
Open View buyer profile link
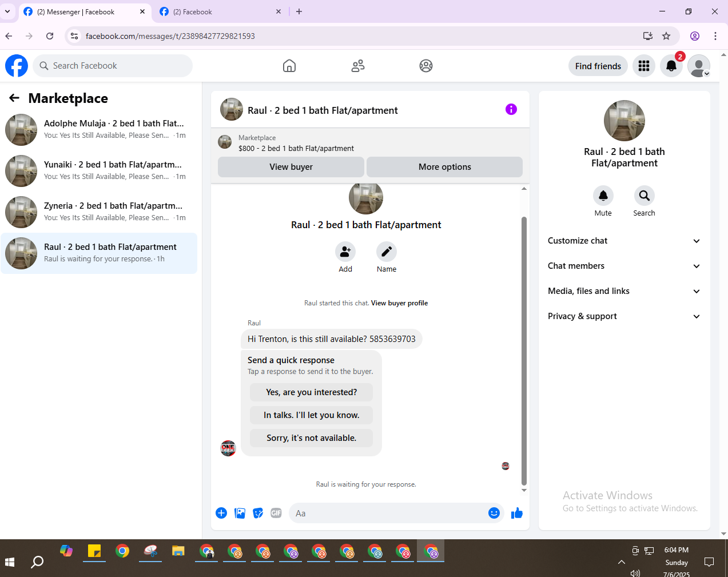pos(399,303)
